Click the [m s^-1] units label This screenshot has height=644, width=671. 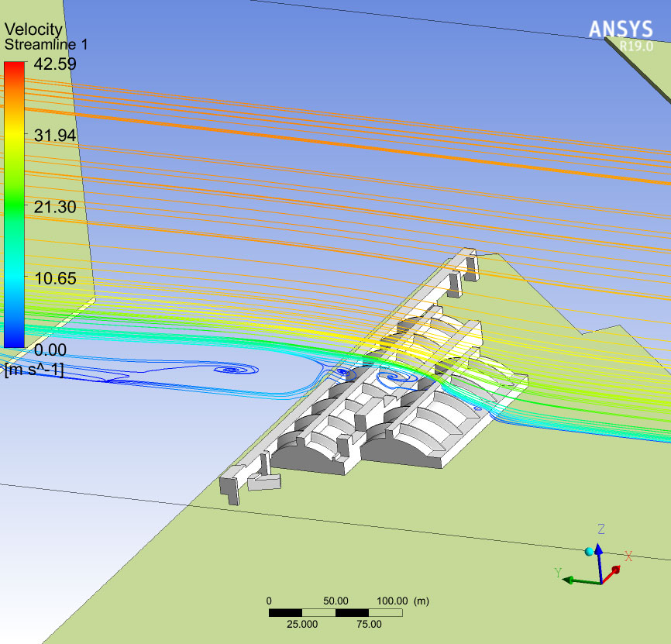tap(34, 370)
